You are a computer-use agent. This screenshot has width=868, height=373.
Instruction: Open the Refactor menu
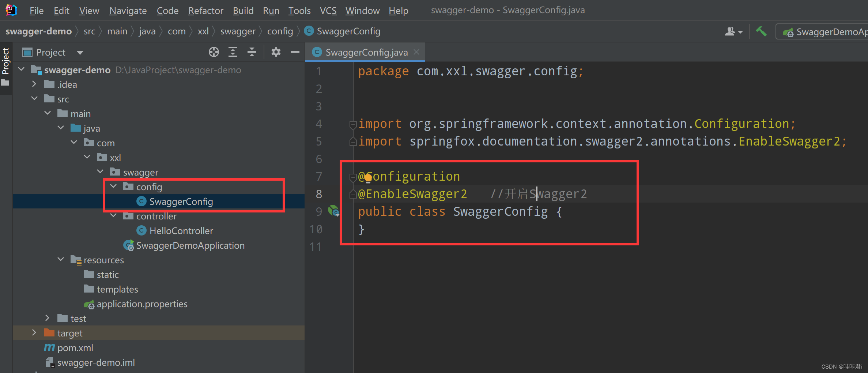(x=205, y=10)
